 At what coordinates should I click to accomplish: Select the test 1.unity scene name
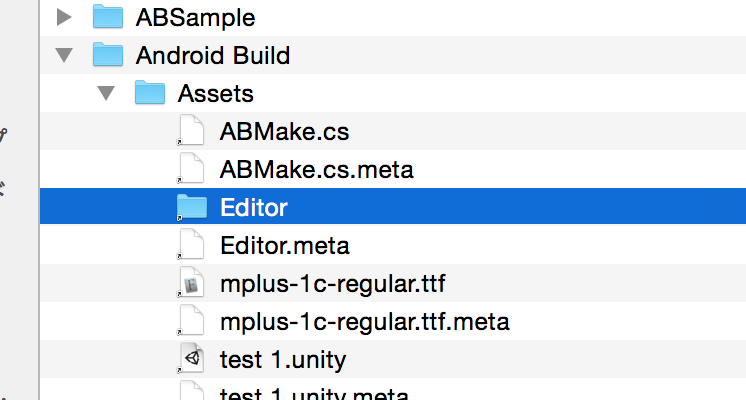click(x=283, y=359)
